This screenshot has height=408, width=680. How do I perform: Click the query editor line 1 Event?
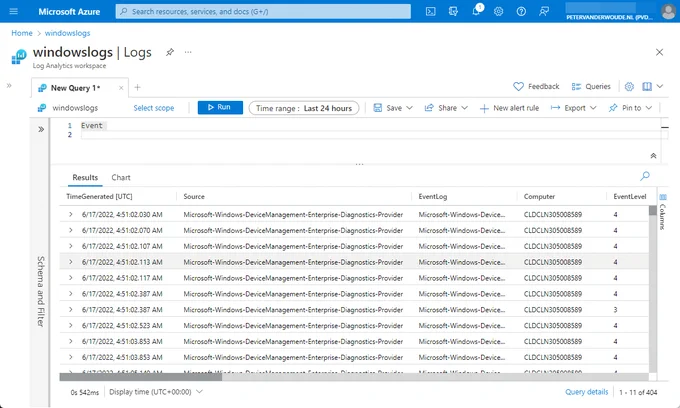click(92, 125)
